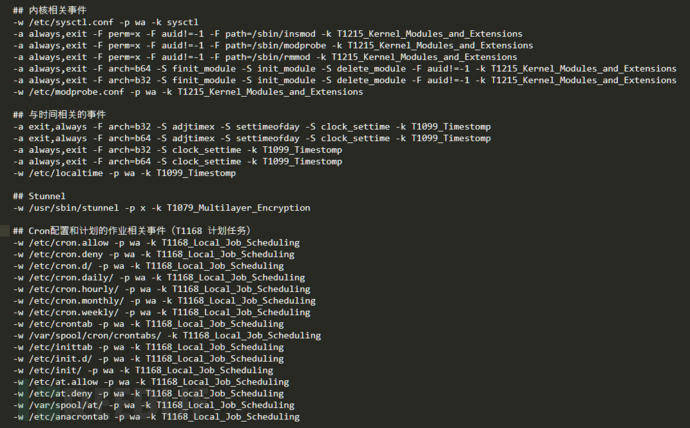Click the "## 与时间相关的事件" comment heading

coord(59,115)
